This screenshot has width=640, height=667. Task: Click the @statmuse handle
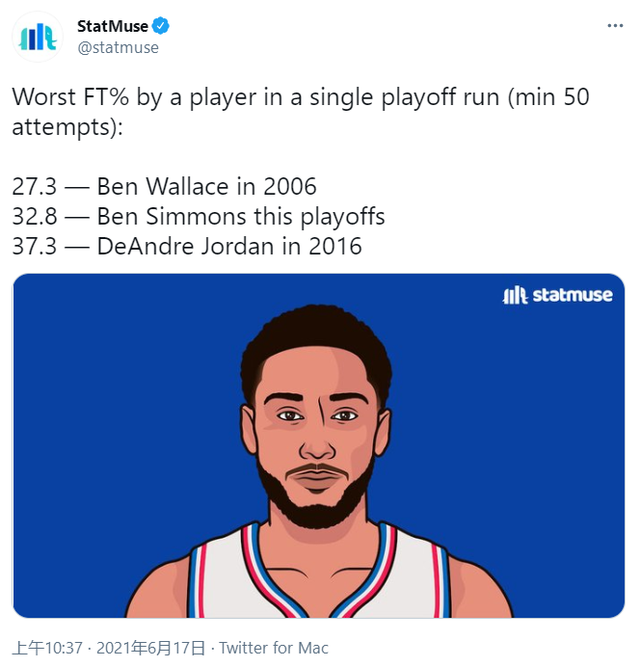pyautogui.click(x=117, y=47)
